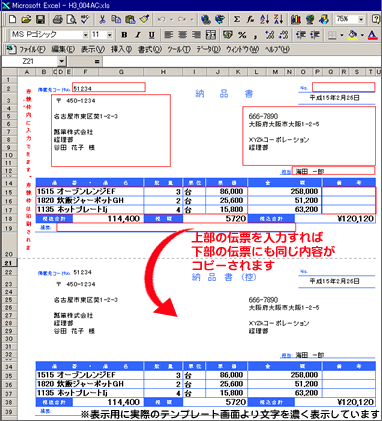Image resolution: width=382 pixels, height=421 pixels.
Task: Click the New workbook icon
Action: 12,20
